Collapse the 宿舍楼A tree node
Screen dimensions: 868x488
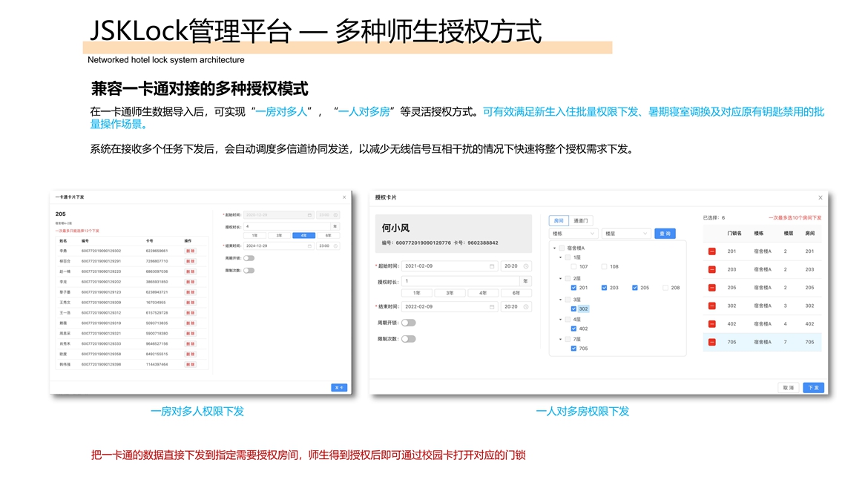pyautogui.click(x=554, y=248)
